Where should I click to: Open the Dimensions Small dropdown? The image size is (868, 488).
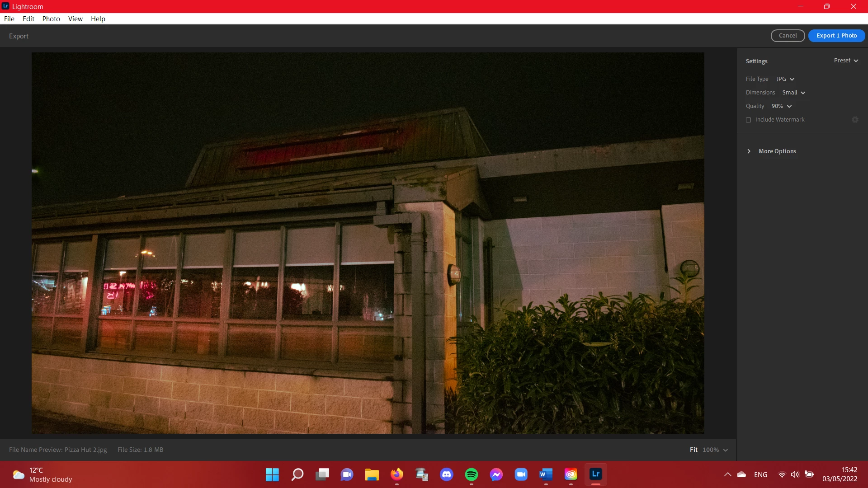pos(794,93)
